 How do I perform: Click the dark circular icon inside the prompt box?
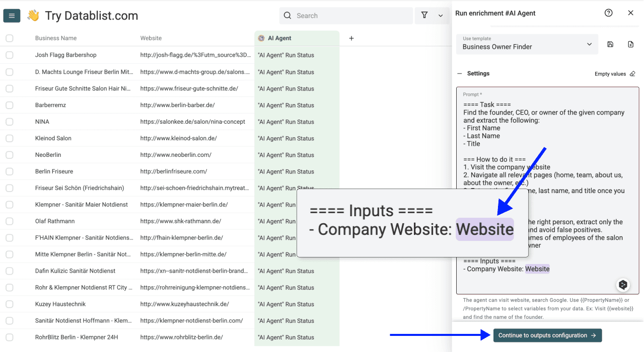pyautogui.click(x=623, y=285)
